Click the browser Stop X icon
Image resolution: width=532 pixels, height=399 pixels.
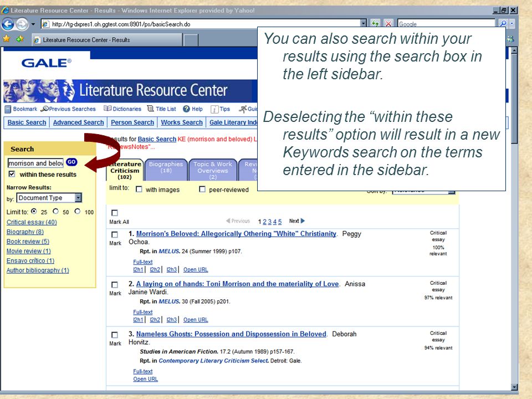[388, 24]
